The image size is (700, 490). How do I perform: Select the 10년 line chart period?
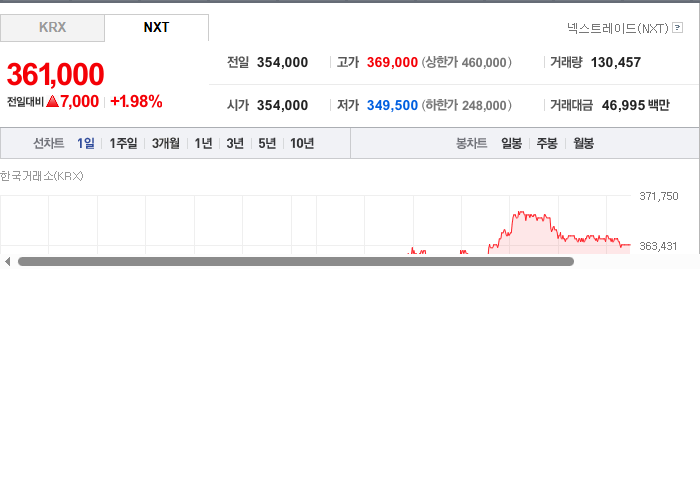tap(302, 143)
